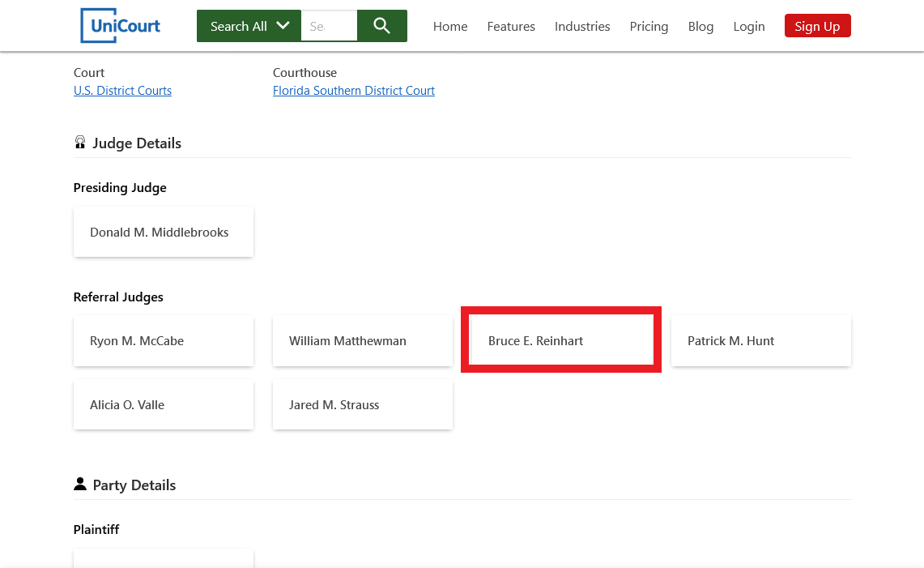924x568 pixels.
Task: Select referral judge William Matthewman
Action: tap(363, 341)
